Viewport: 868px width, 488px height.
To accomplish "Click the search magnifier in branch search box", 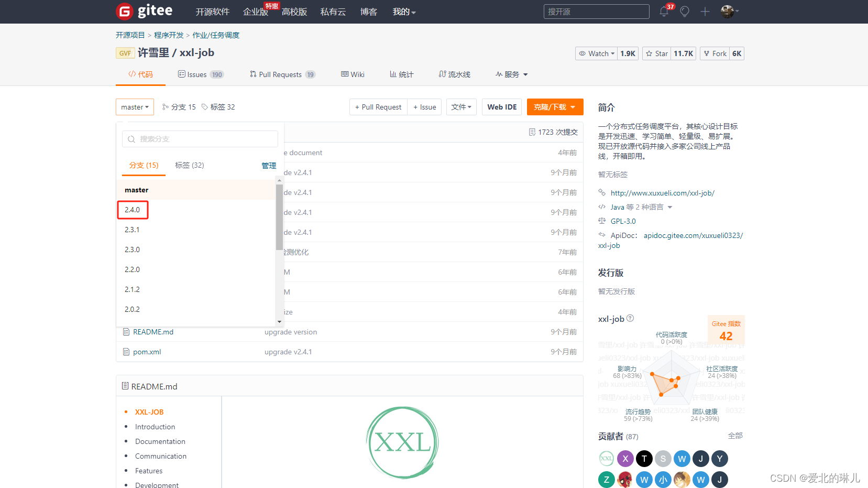I will pos(131,139).
